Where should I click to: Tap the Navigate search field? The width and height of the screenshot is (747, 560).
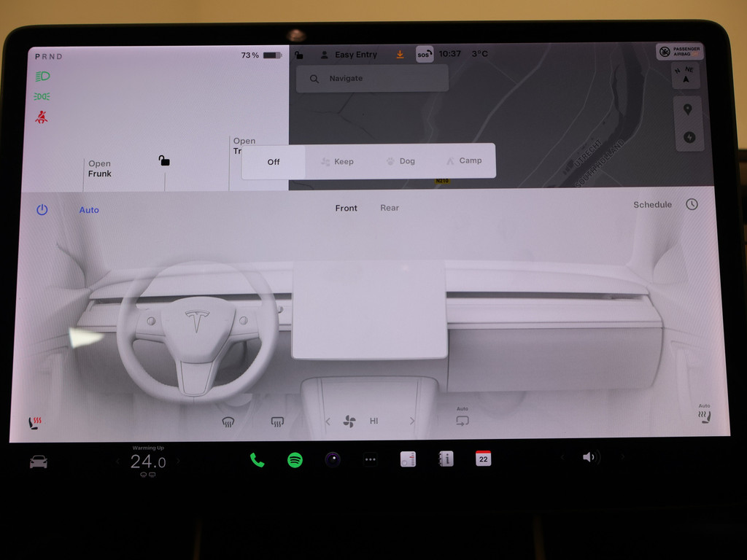(372, 79)
